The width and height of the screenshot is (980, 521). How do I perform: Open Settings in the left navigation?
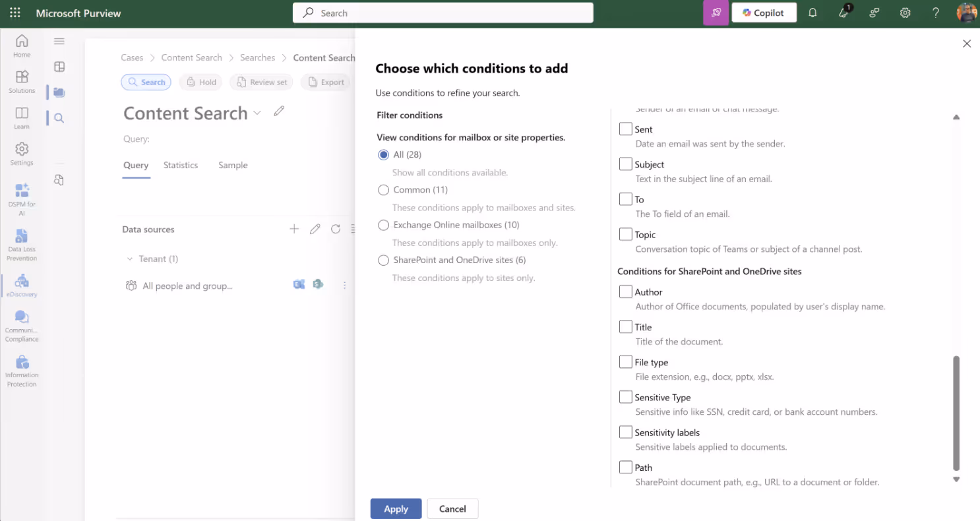coord(22,154)
